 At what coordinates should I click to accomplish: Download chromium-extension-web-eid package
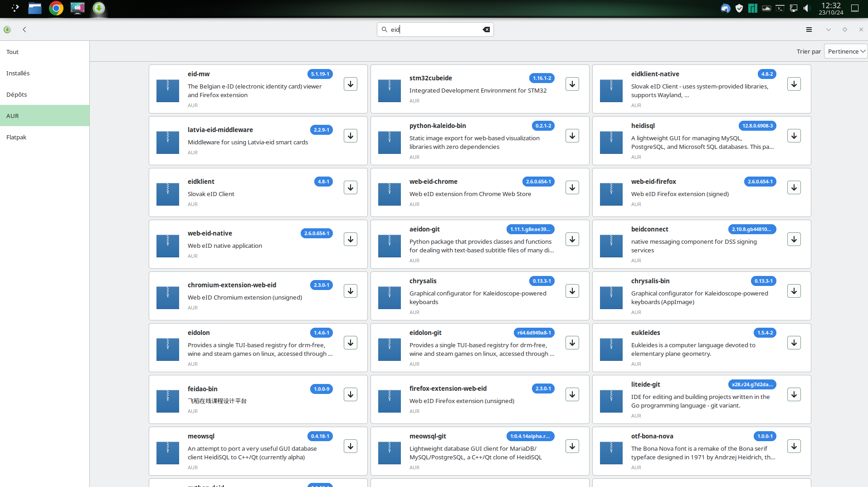(x=351, y=291)
